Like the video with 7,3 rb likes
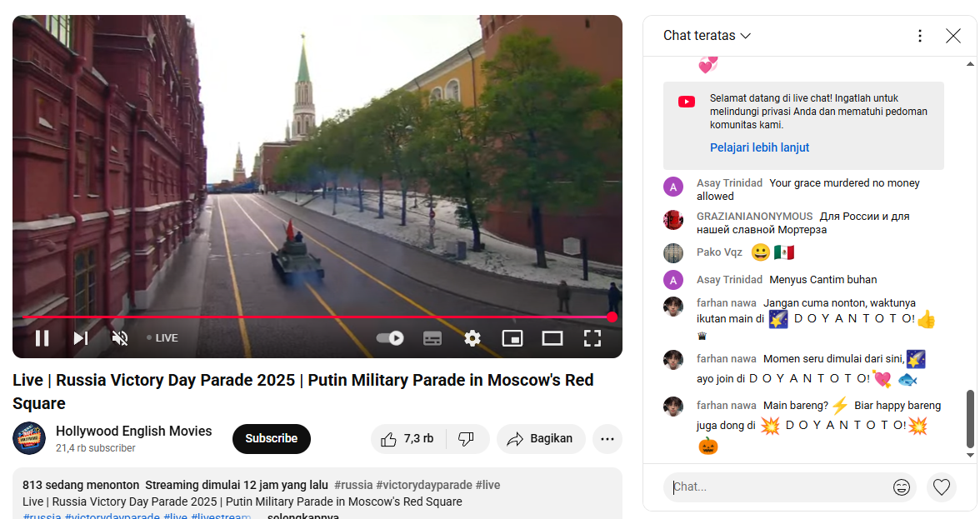 tap(408, 438)
